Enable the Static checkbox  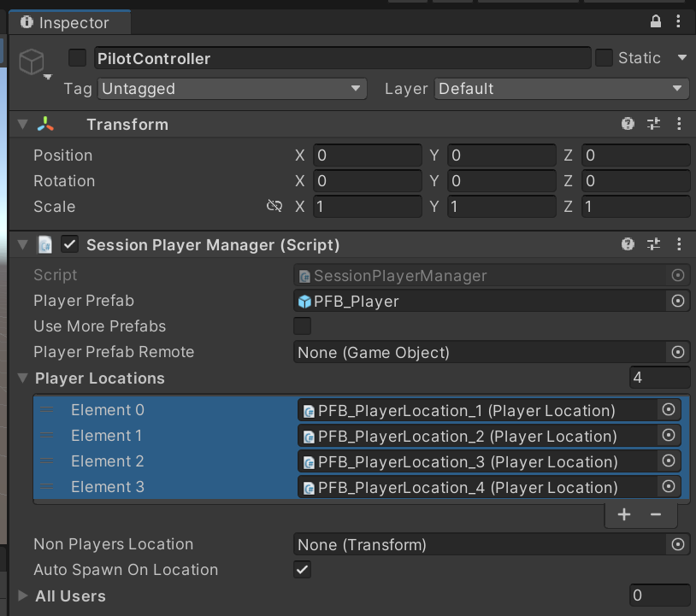click(x=604, y=58)
